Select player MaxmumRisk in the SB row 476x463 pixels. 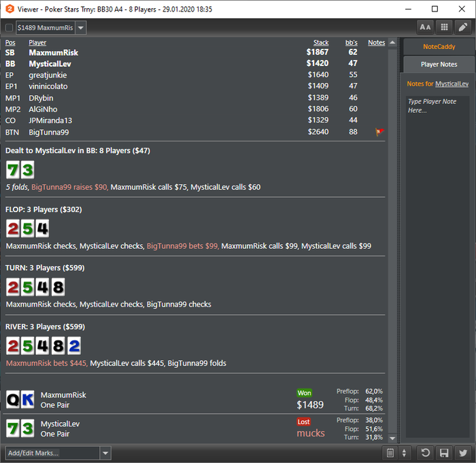click(54, 52)
